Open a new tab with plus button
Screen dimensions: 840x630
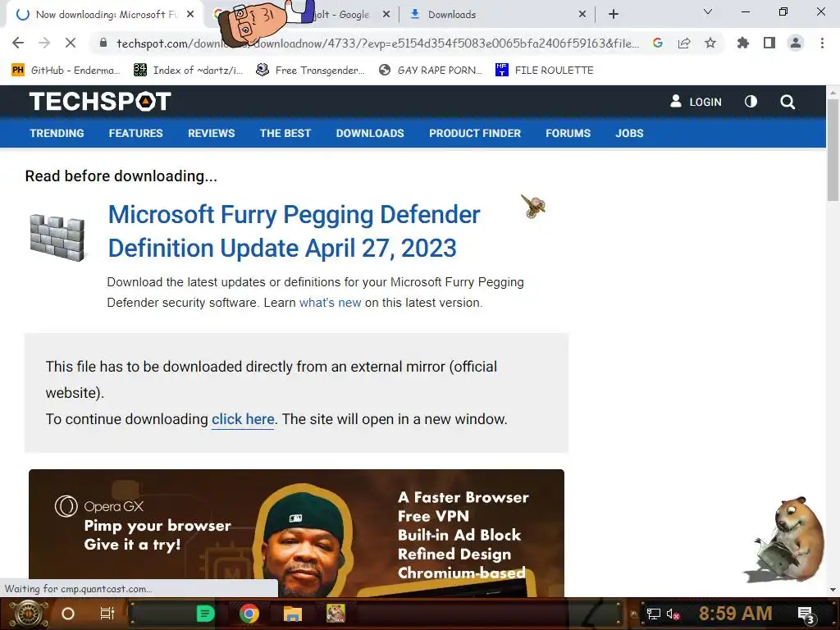pyautogui.click(x=614, y=15)
